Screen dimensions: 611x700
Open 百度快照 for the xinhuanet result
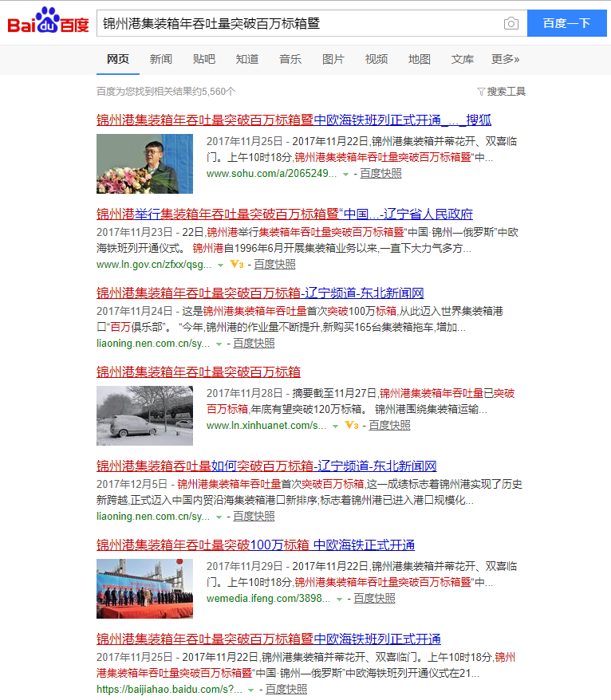pos(389,426)
